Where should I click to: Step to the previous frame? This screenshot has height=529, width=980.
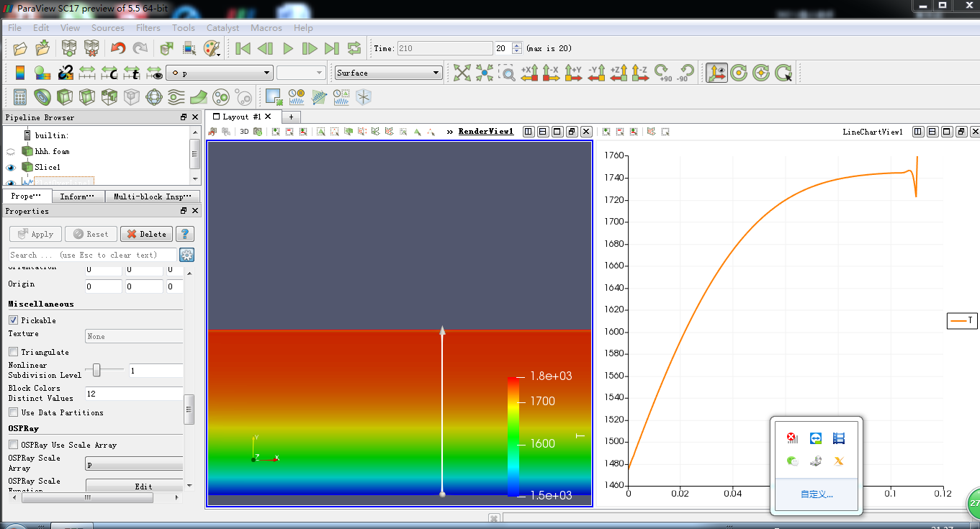click(265, 48)
